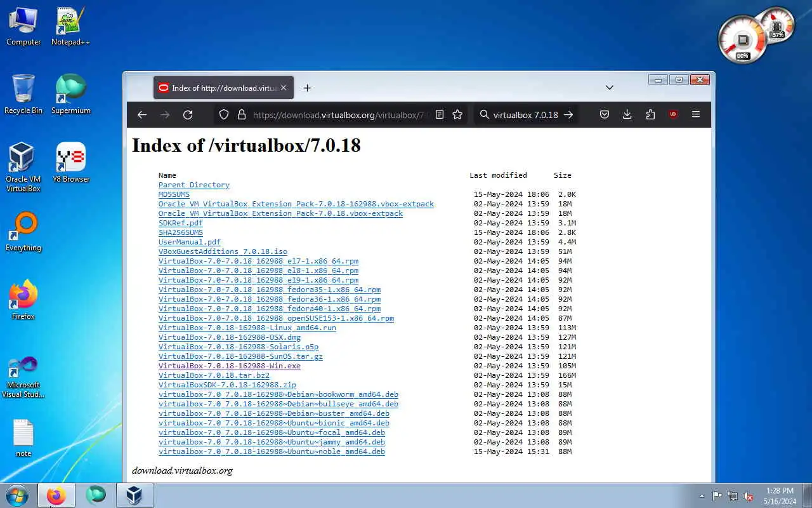Screen dimensions: 812x508
Task: Open the SDKRef.pdf link
Action: pyautogui.click(x=181, y=223)
